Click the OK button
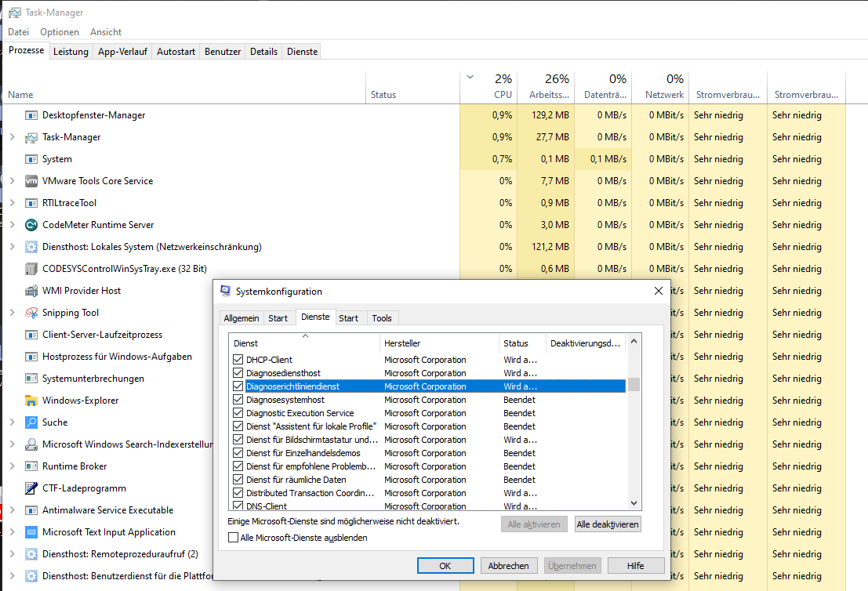The image size is (868, 591). pos(445,566)
